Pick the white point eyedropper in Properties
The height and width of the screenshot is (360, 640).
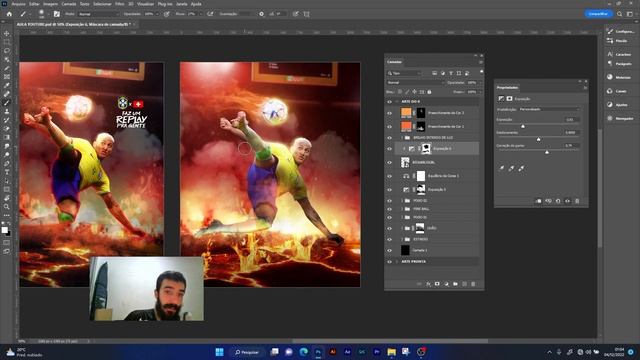pos(521,168)
